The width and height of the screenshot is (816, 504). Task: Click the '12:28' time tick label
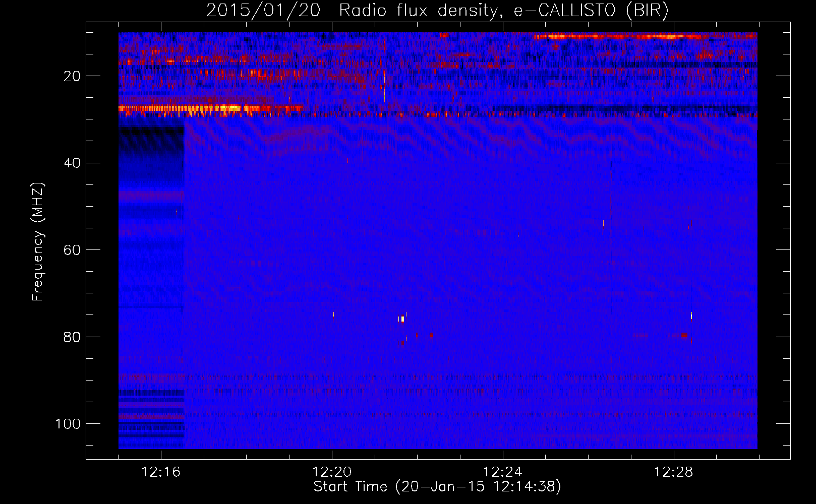pyautogui.click(x=674, y=472)
